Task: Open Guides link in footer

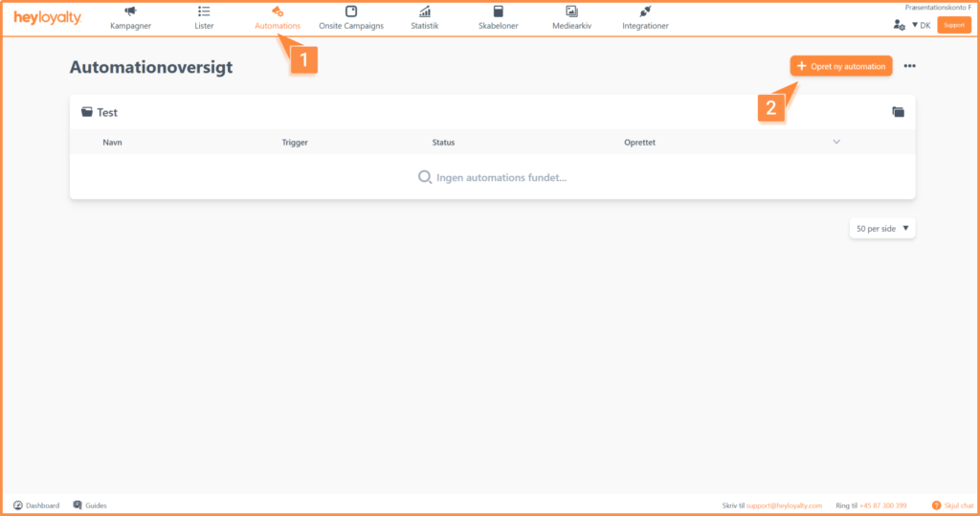Action: coord(90,505)
